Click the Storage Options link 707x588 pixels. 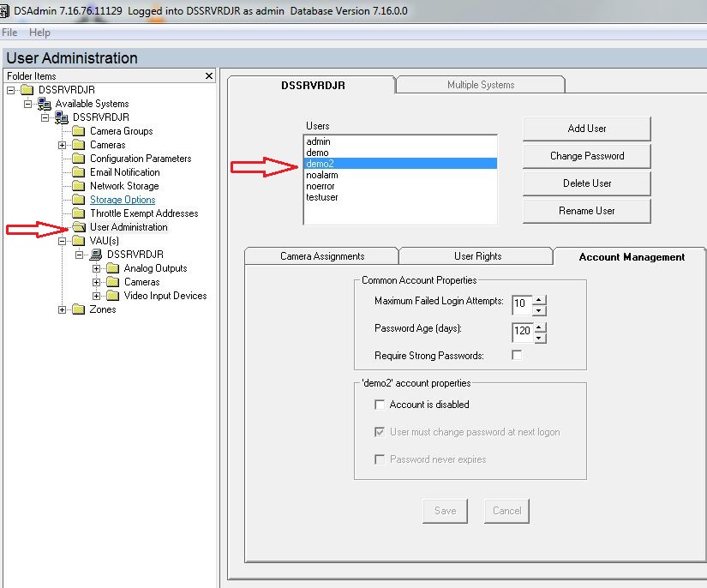click(x=121, y=199)
